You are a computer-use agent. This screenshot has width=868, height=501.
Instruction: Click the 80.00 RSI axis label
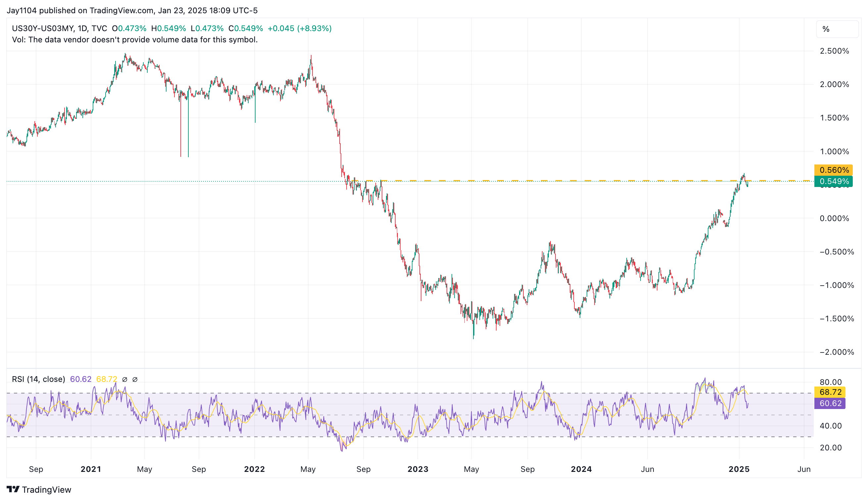(831, 382)
